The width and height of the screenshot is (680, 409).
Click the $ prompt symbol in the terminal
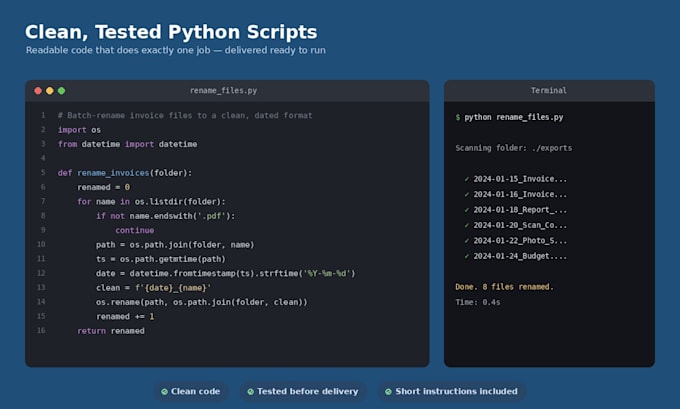click(458, 117)
